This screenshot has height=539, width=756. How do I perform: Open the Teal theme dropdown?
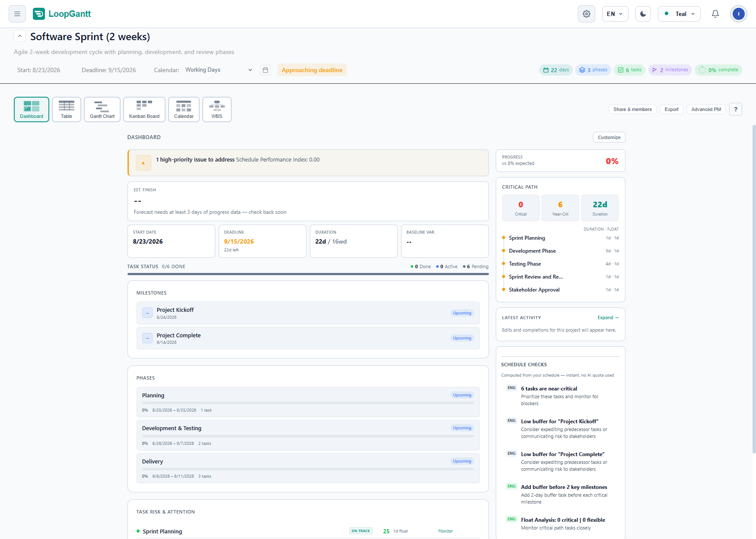click(679, 14)
